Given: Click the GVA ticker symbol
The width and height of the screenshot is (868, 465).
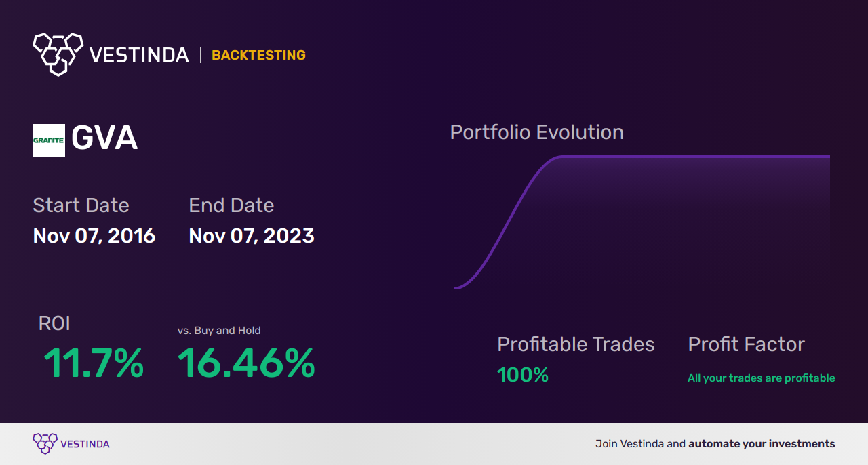Looking at the screenshot, I should coord(104,139).
